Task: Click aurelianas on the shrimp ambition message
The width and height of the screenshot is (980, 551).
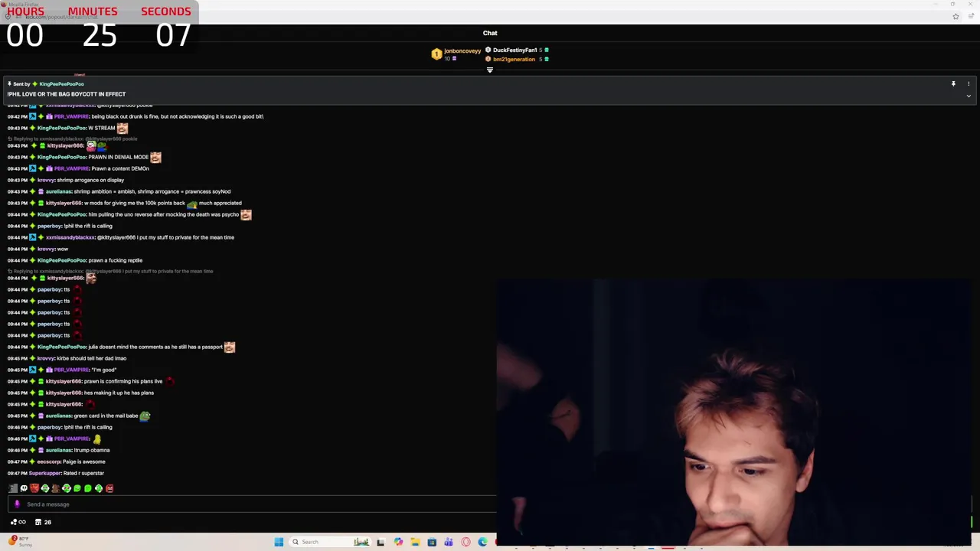Action: [58, 191]
